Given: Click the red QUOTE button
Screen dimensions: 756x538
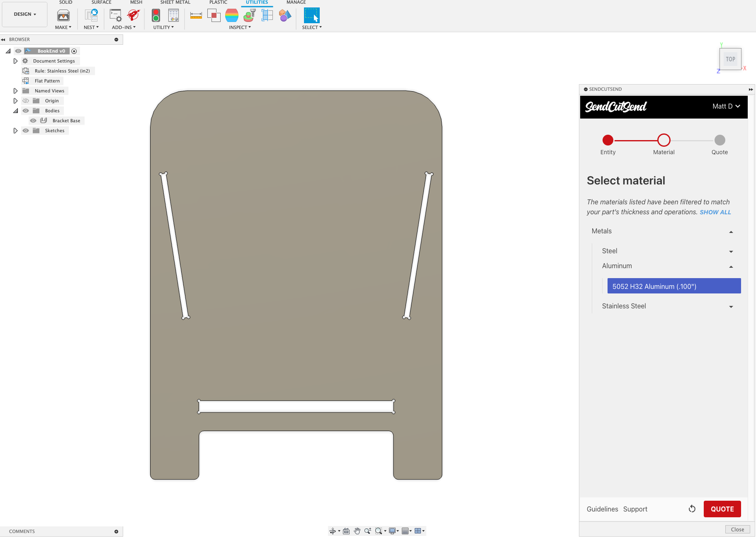Looking at the screenshot, I should pos(722,509).
